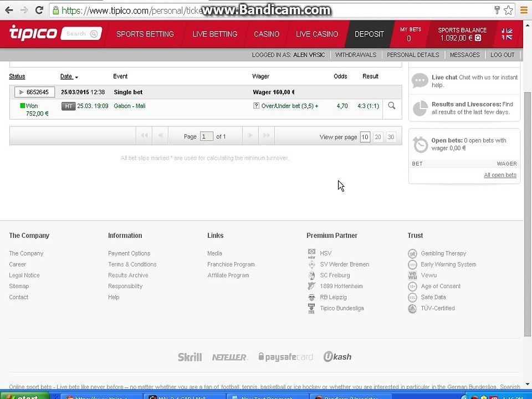This screenshot has height=399, width=532.
Task: Go to last page double-arrow icon
Action: coord(267,136)
